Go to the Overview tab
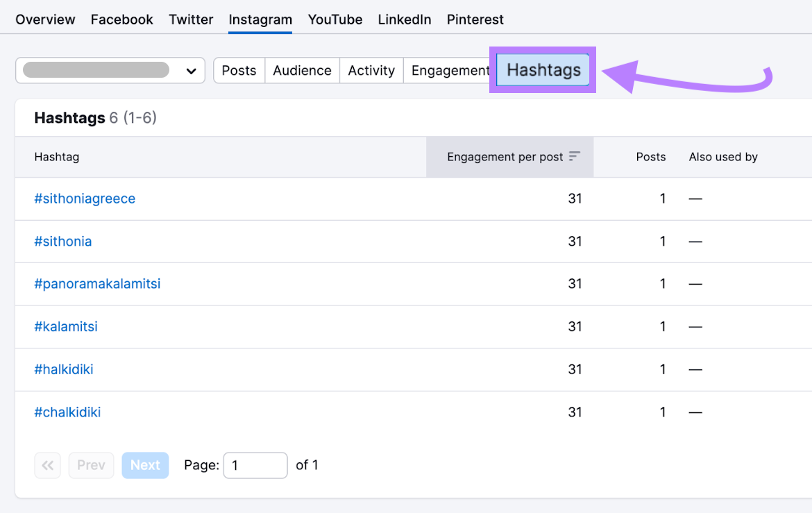The height and width of the screenshot is (513, 812). [44, 19]
